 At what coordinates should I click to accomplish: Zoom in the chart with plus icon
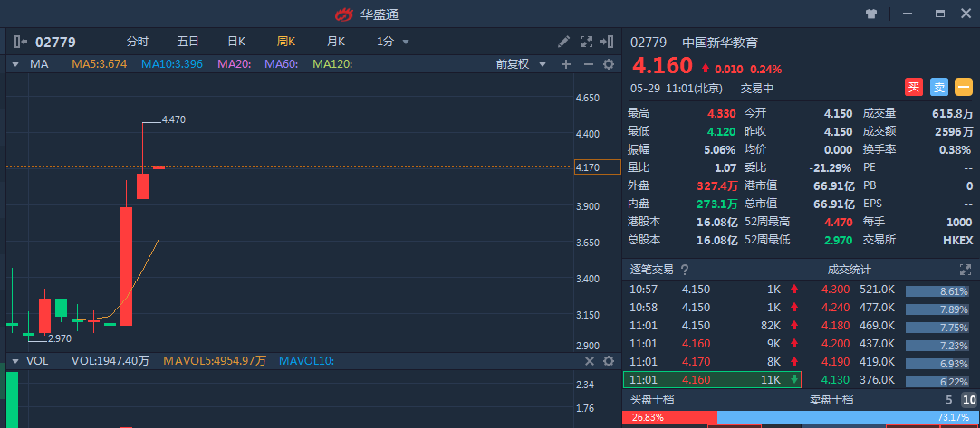click(x=566, y=64)
